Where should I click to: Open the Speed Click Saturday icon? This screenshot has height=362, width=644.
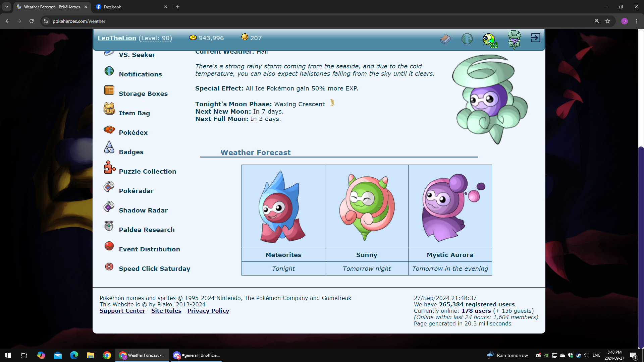coord(109,266)
